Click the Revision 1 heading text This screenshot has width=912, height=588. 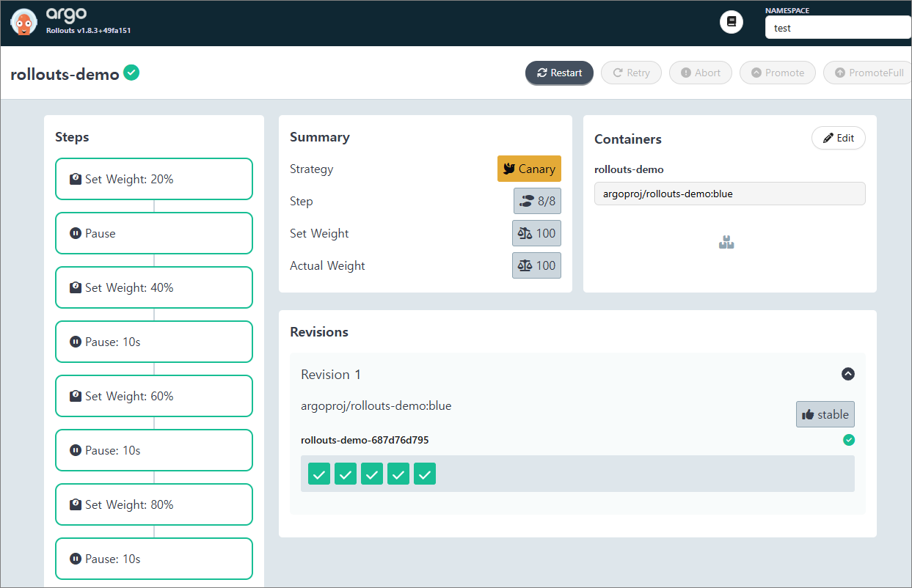(331, 375)
